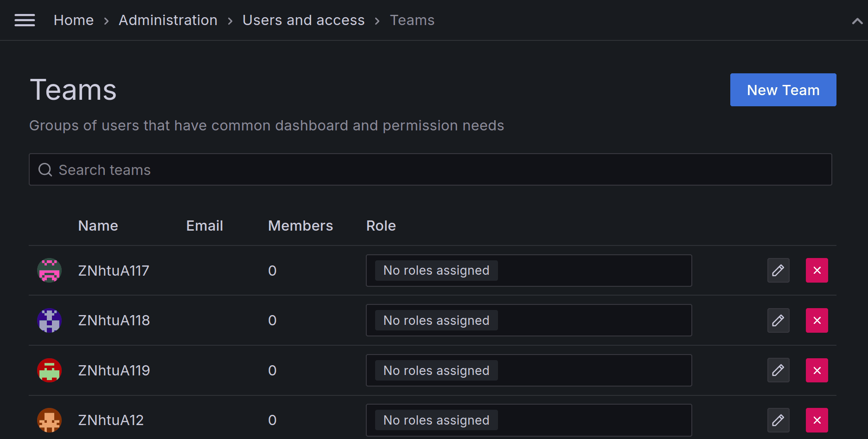The image size is (868, 439).
Task: Open Administration from the breadcrumb
Action: [168, 20]
